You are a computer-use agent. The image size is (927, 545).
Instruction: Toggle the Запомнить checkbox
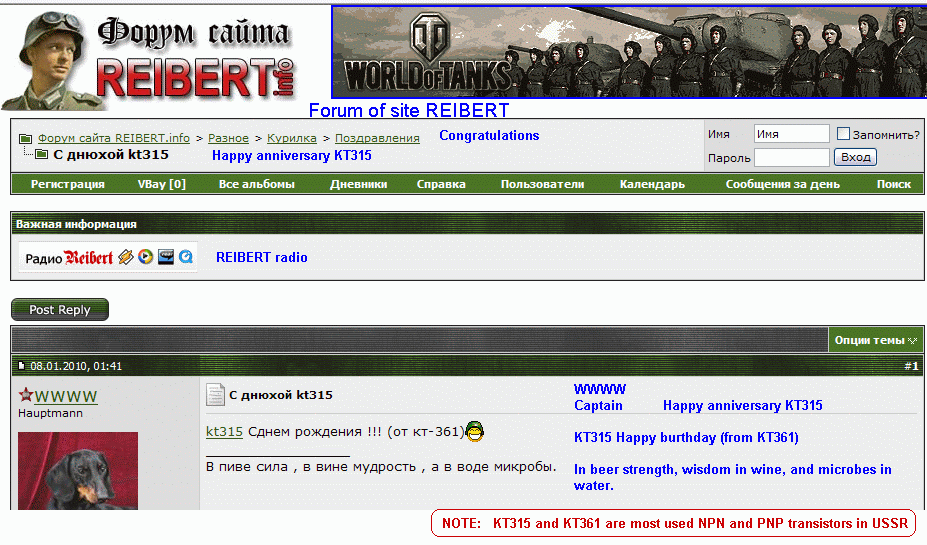(x=843, y=134)
